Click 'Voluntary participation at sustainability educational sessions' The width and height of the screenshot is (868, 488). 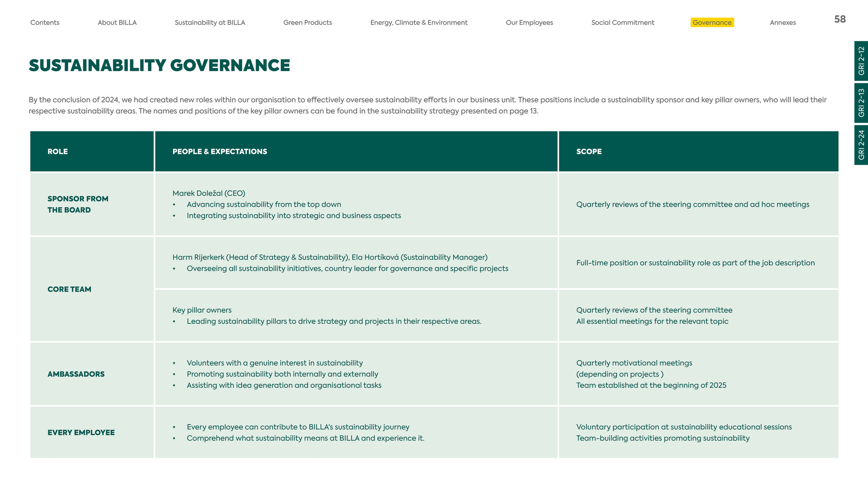tap(684, 427)
